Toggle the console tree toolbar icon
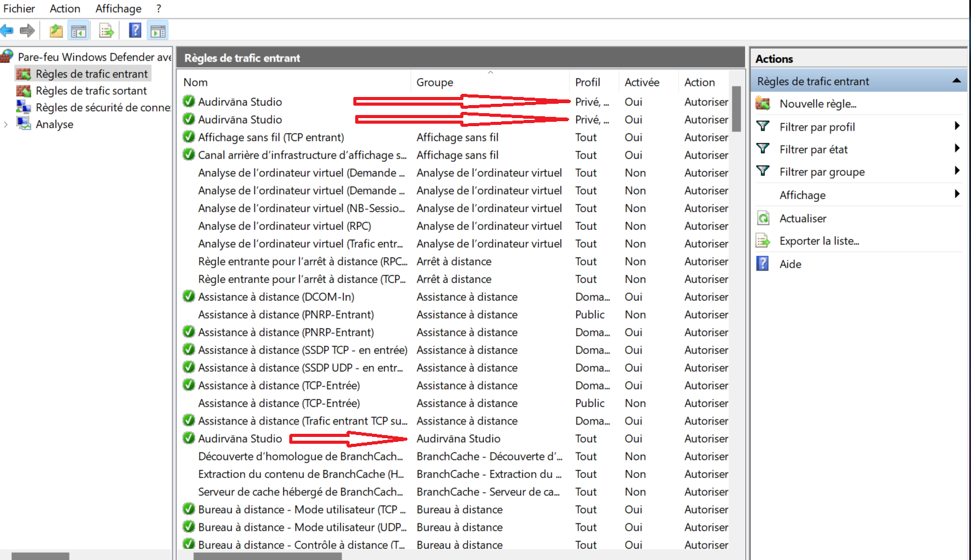 click(x=79, y=30)
